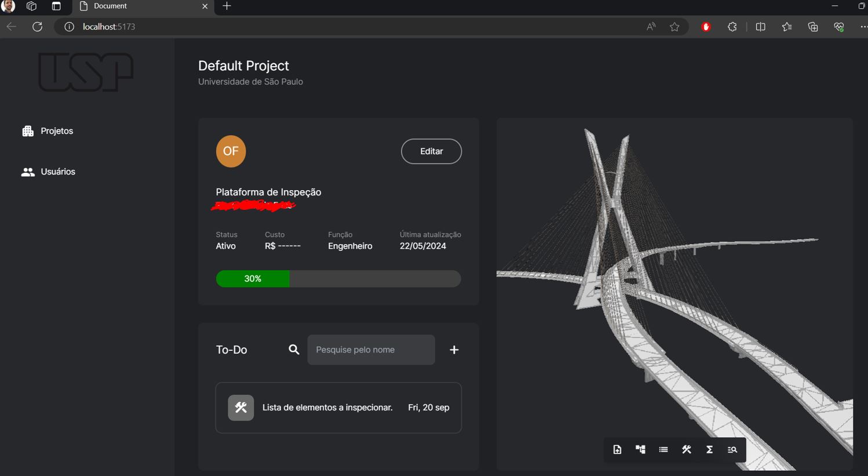Open the search list icon in viewer toolbar

(x=732, y=450)
